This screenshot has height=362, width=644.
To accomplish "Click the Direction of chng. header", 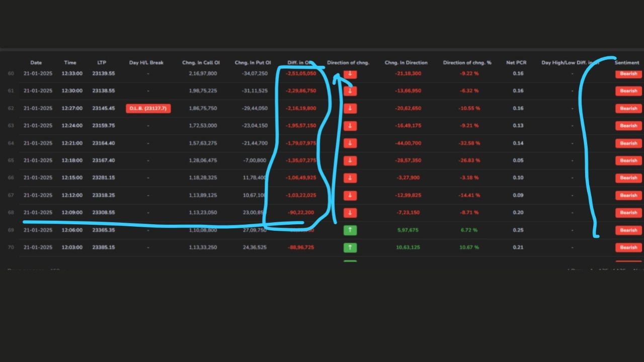I will point(348,63).
